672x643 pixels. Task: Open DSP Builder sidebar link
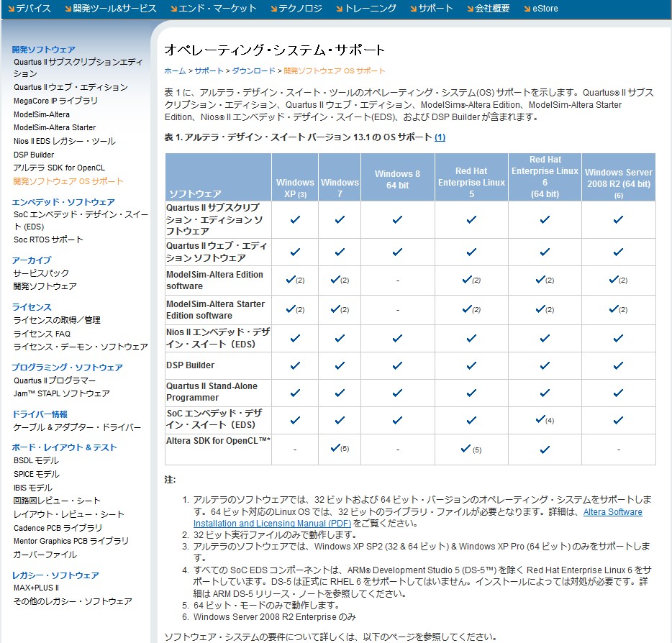click(34, 155)
